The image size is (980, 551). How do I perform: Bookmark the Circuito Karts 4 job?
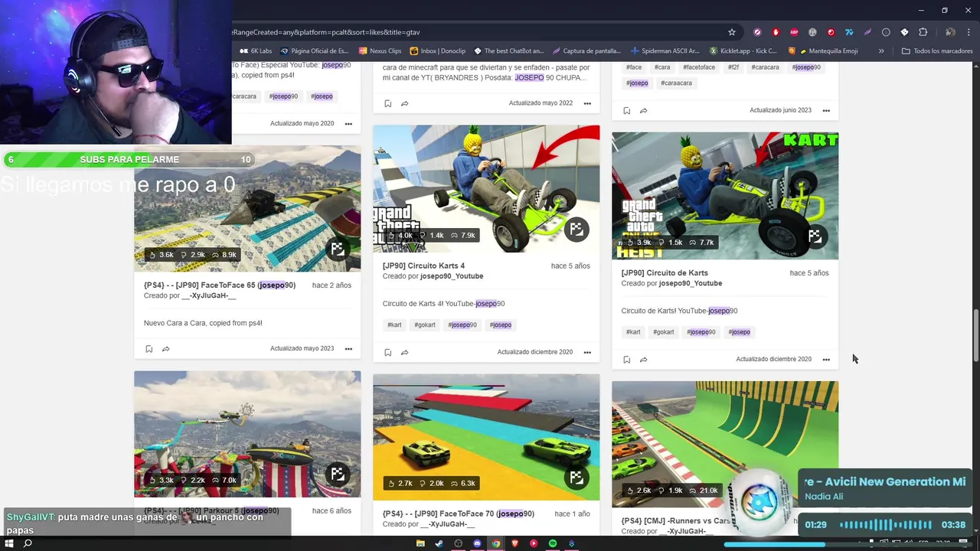387,352
